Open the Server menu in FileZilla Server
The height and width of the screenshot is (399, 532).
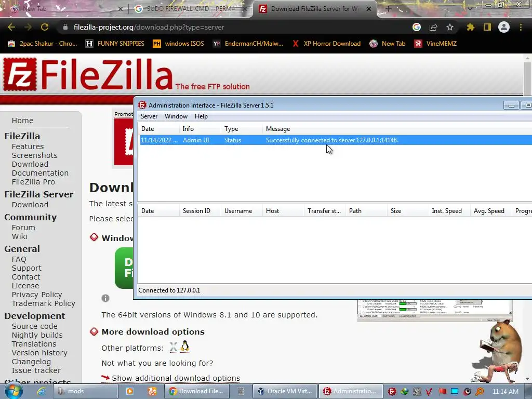pyautogui.click(x=149, y=116)
